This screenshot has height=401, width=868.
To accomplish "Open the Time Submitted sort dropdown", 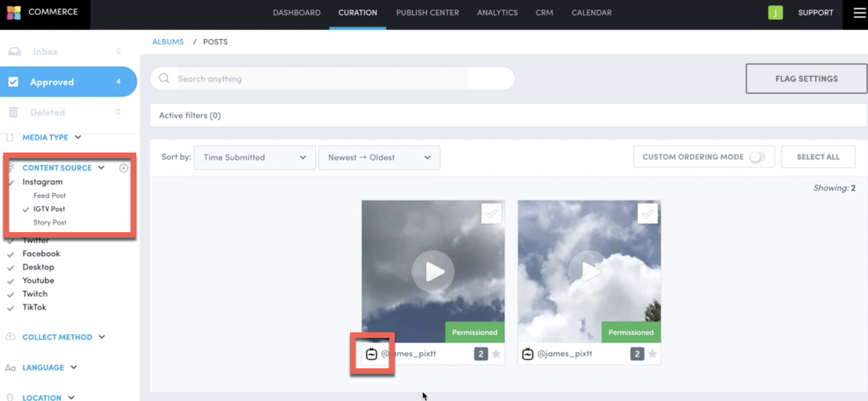I will [x=255, y=157].
